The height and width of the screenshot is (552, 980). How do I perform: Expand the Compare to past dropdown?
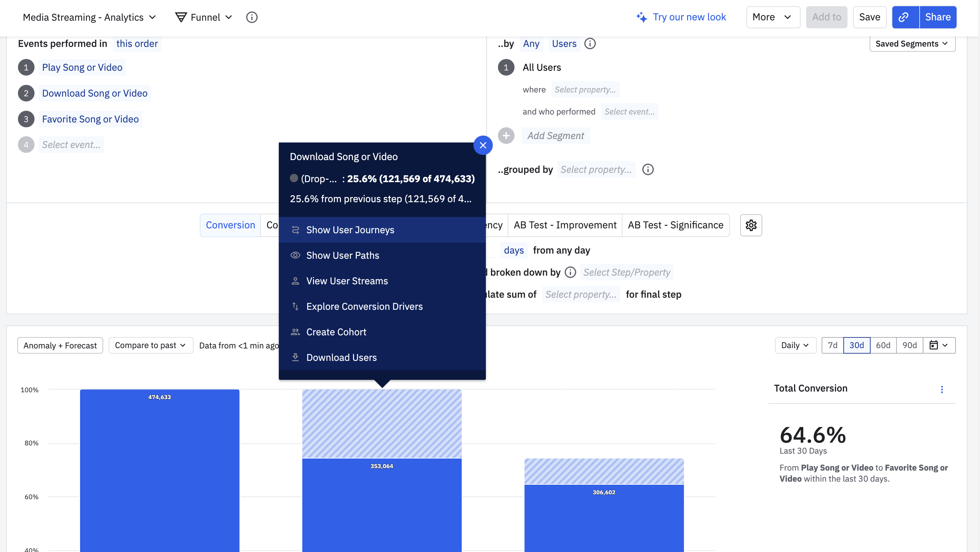tap(151, 345)
